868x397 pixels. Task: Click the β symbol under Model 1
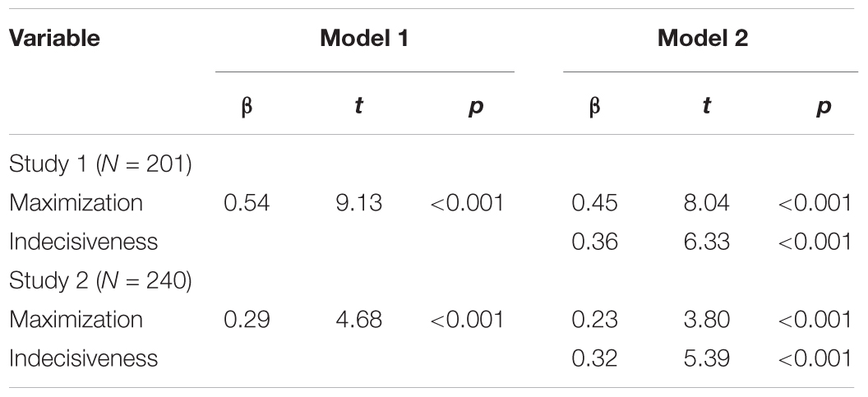247,107
